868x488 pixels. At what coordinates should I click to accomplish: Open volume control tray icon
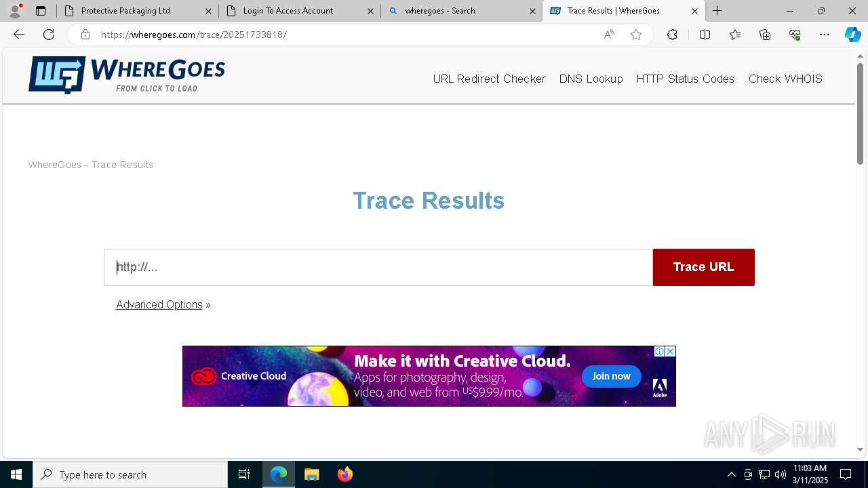tap(781, 474)
